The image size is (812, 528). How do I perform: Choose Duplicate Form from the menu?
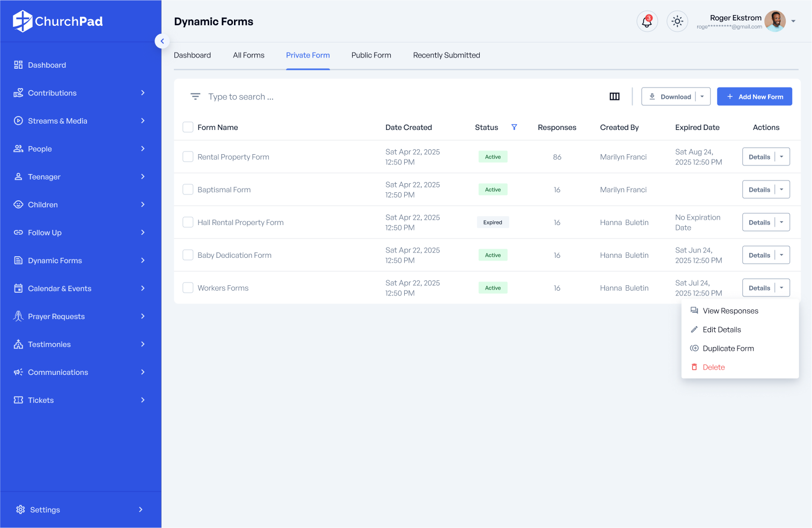[x=728, y=349]
